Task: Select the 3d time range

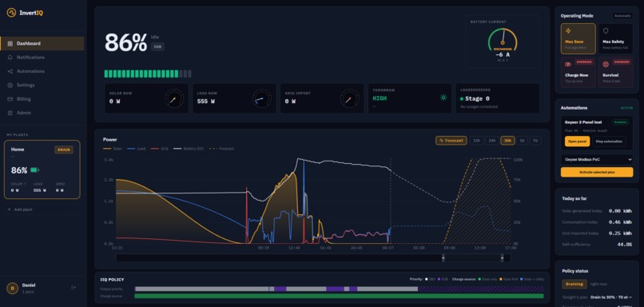Action: pyautogui.click(x=522, y=141)
